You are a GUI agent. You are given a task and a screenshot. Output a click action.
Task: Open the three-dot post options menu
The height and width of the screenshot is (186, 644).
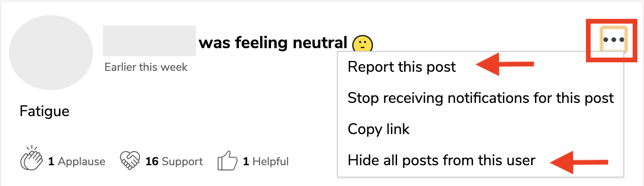tap(613, 40)
